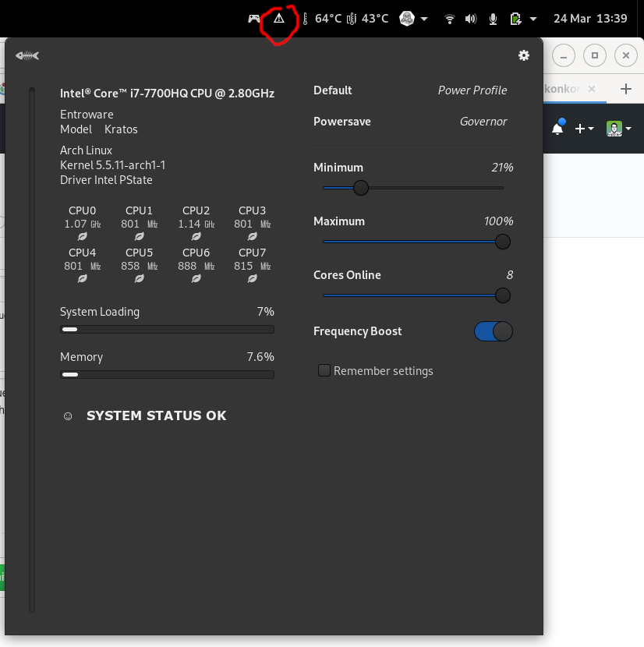Open notifications bell in browser window

557,128
